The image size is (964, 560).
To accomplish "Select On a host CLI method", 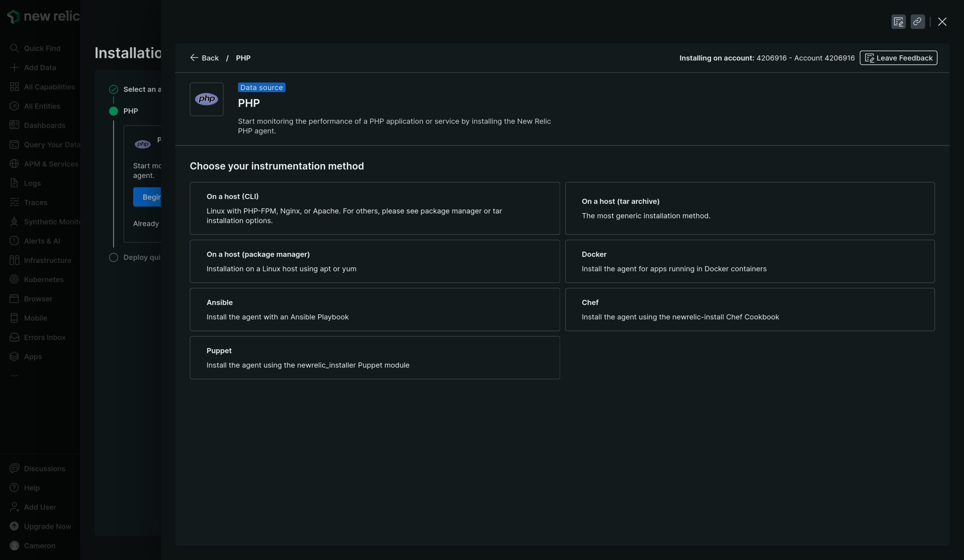I will click(x=375, y=208).
